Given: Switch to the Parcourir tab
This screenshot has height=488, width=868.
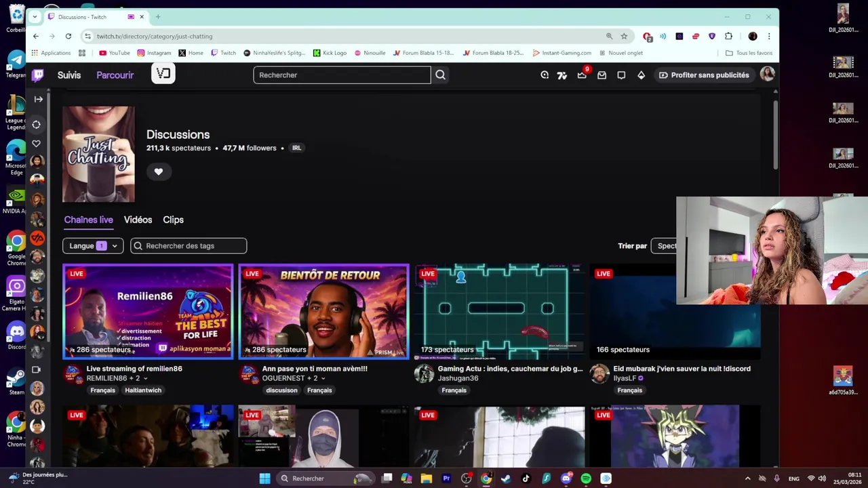Looking at the screenshot, I should click(115, 75).
